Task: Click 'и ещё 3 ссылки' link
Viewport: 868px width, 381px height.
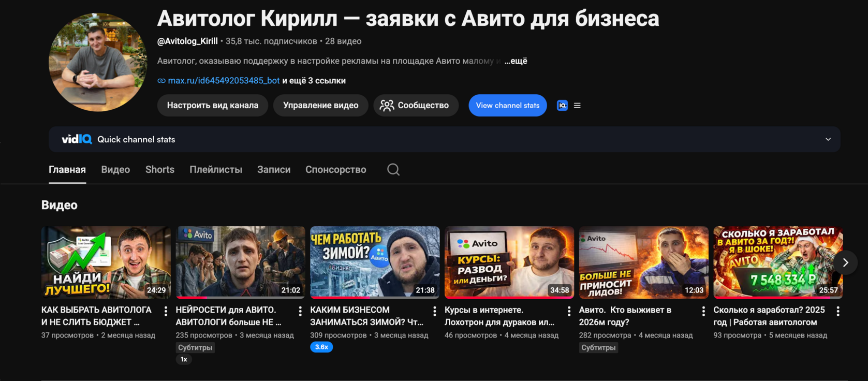Action: point(314,81)
